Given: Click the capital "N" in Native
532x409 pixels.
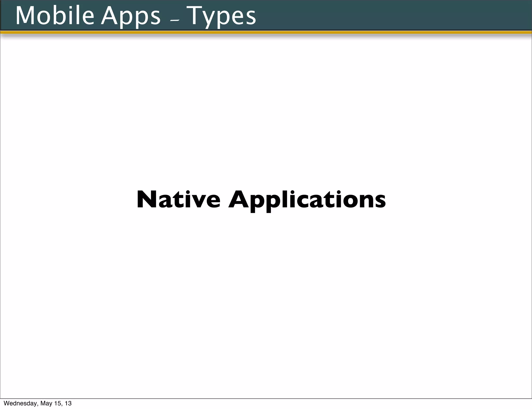Looking at the screenshot, I should click(x=147, y=200).
